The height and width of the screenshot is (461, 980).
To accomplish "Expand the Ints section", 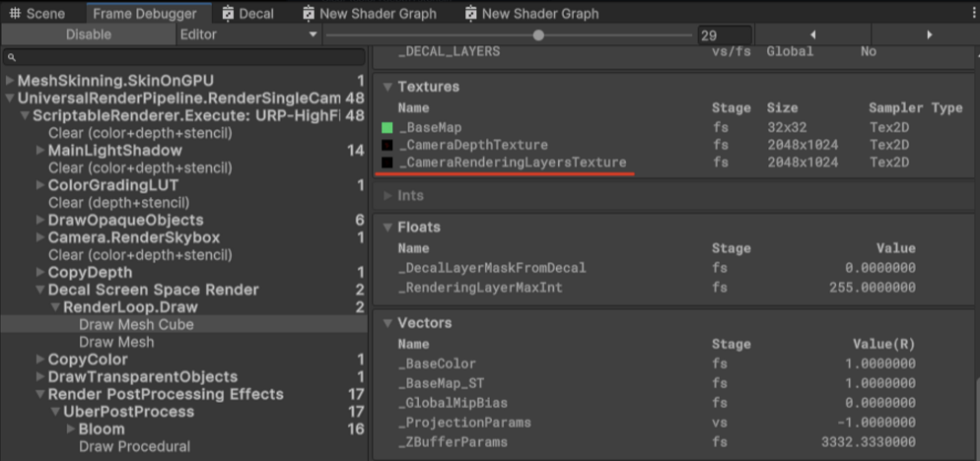I will 388,196.
